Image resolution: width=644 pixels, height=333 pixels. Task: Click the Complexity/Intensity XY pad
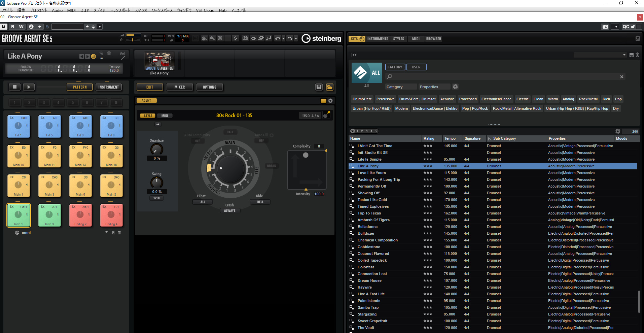pos(307,170)
